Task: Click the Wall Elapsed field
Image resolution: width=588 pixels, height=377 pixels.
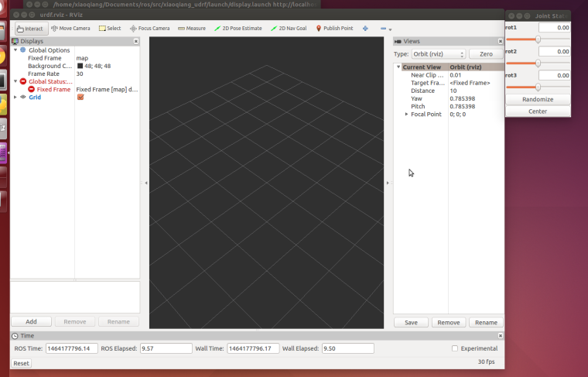Action: [347, 348]
